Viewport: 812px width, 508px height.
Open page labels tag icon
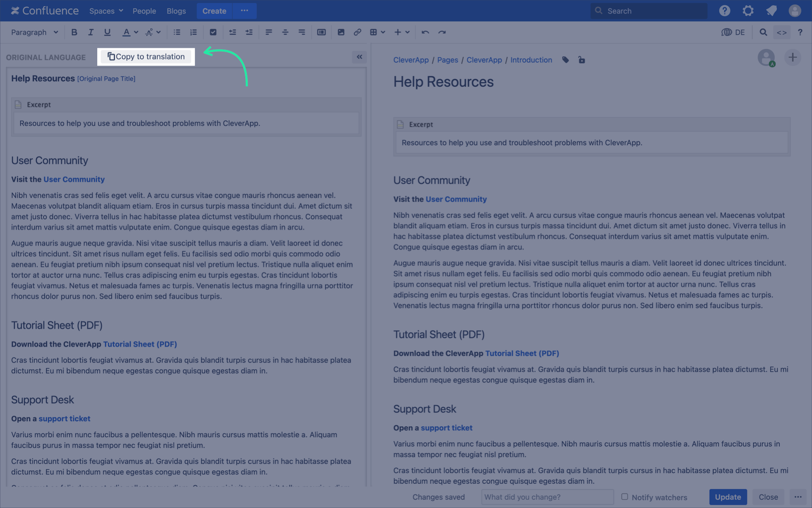(x=565, y=60)
